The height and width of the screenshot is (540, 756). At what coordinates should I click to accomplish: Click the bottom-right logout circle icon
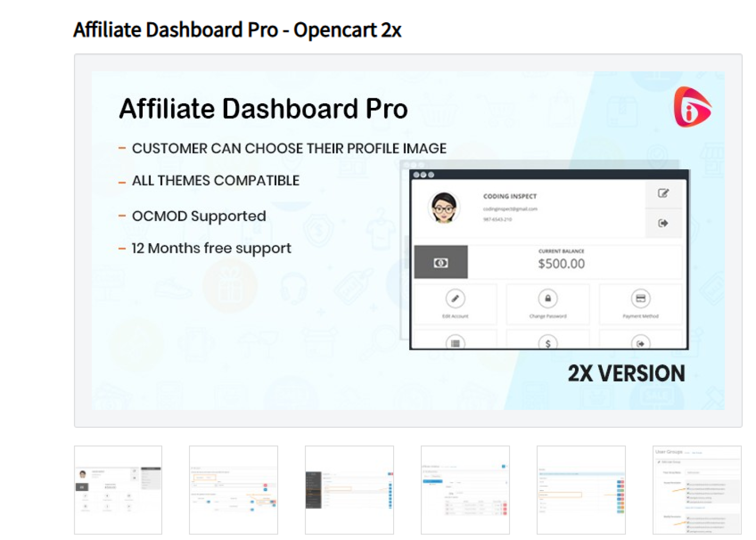[x=640, y=343]
